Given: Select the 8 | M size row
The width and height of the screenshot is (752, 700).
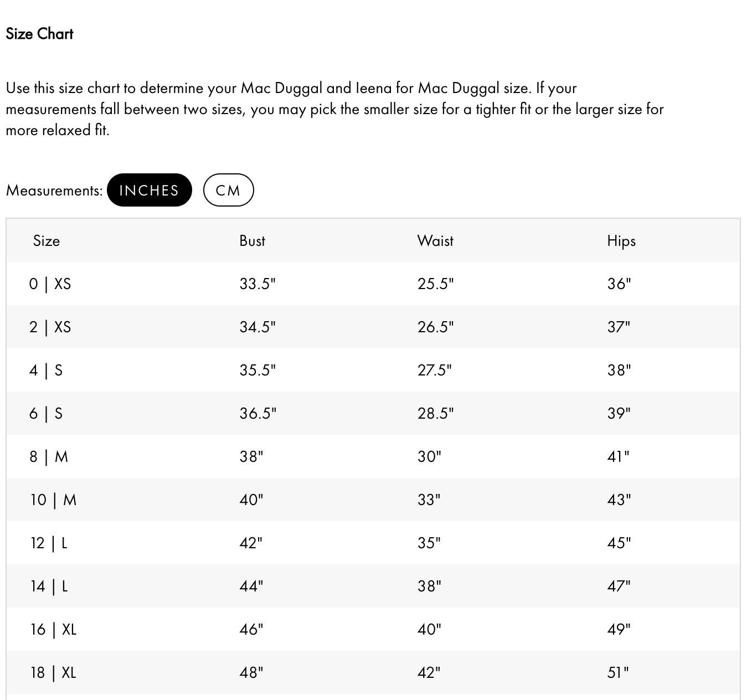Looking at the screenshot, I should 49,457.
